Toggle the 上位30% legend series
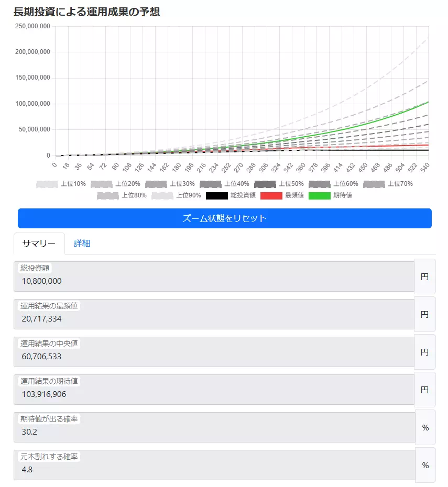Screen dimensions: 448x487 [170, 184]
